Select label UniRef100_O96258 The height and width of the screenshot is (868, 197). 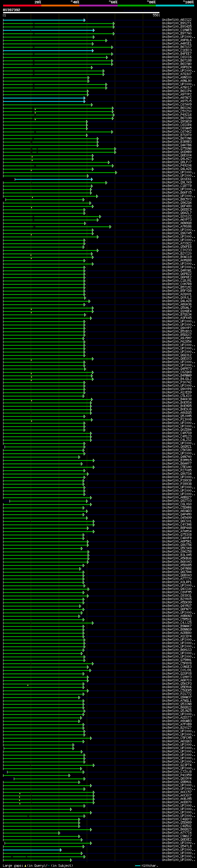click(177, 551)
